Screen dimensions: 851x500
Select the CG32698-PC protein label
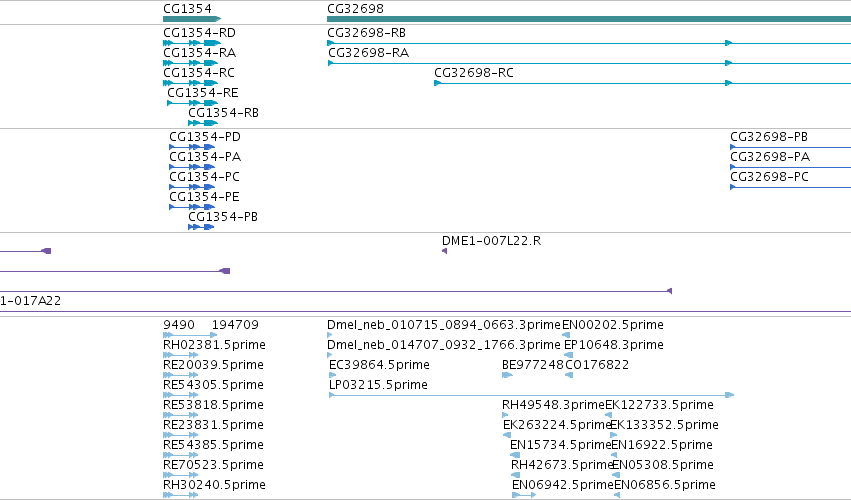[769, 177]
